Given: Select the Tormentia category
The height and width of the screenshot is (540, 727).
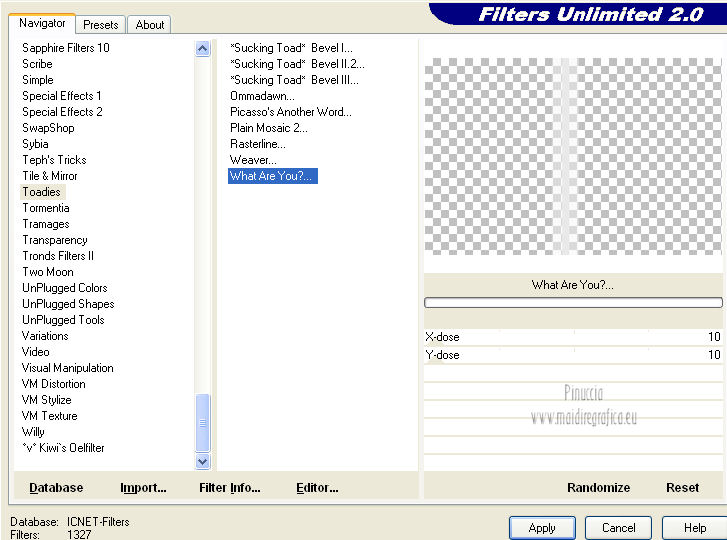Looking at the screenshot, I should [x=46, y=208].
